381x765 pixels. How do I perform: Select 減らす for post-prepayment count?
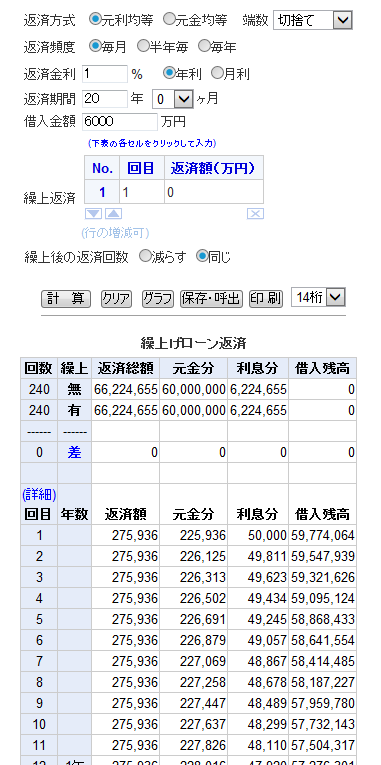[x=145, y=257]
